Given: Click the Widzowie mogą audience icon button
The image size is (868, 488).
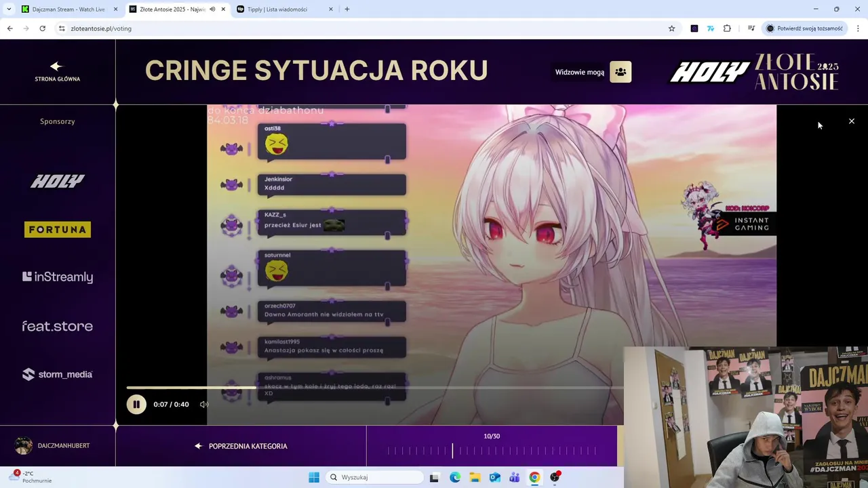Looking at the screenshot, I should (x=620, y=72).
